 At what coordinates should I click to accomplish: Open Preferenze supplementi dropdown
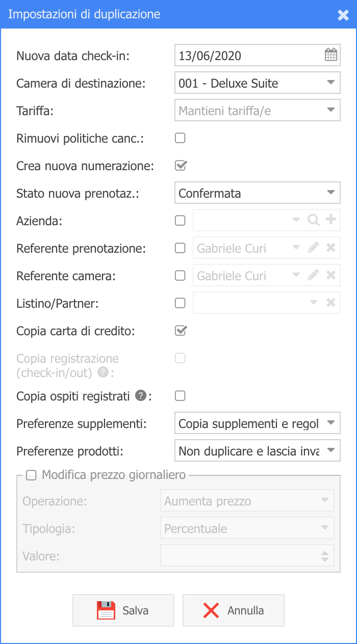(x=258, y=423)
